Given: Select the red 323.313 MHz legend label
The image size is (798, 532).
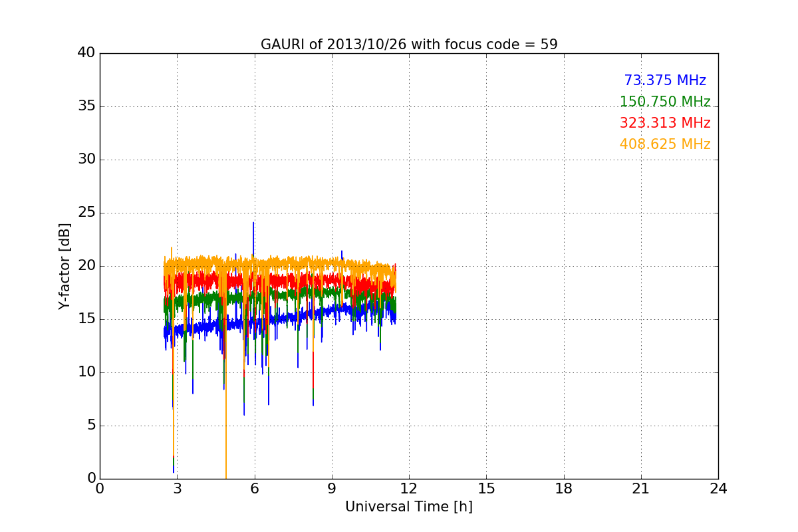Looking at the screenshot, I should 665,123.
